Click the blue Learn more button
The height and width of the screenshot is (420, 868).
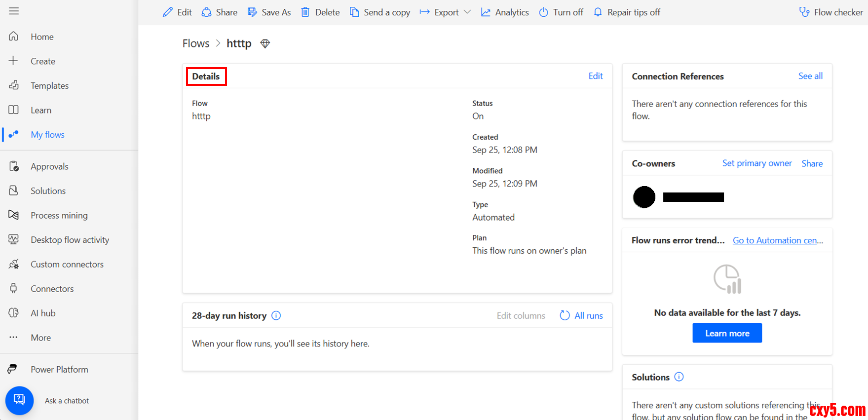point(727,333)
